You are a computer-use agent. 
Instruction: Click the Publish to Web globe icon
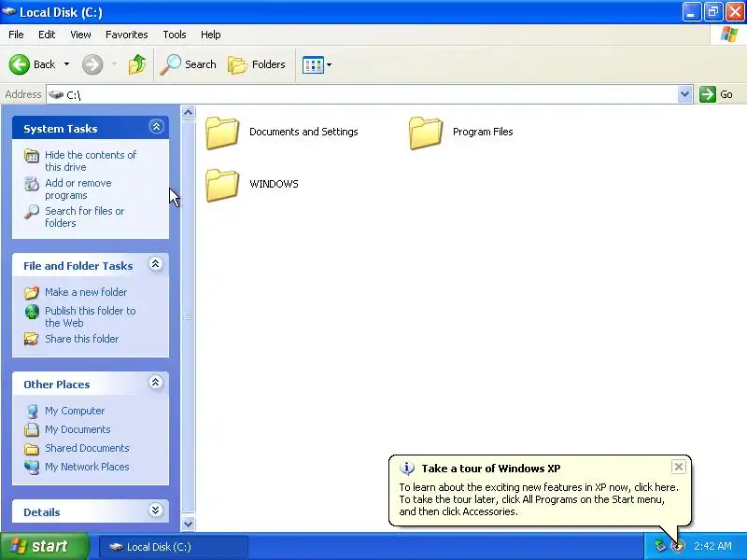(x=32, y=312)
